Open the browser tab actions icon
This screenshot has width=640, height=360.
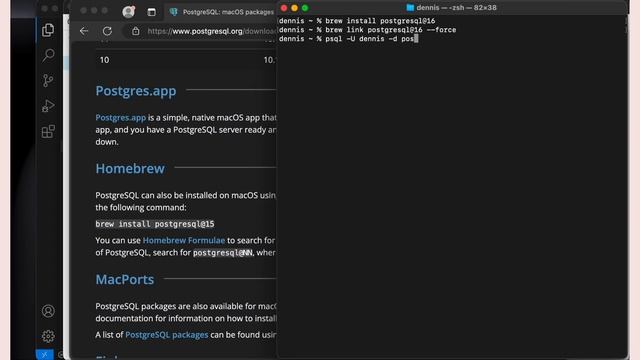[151, 12]
